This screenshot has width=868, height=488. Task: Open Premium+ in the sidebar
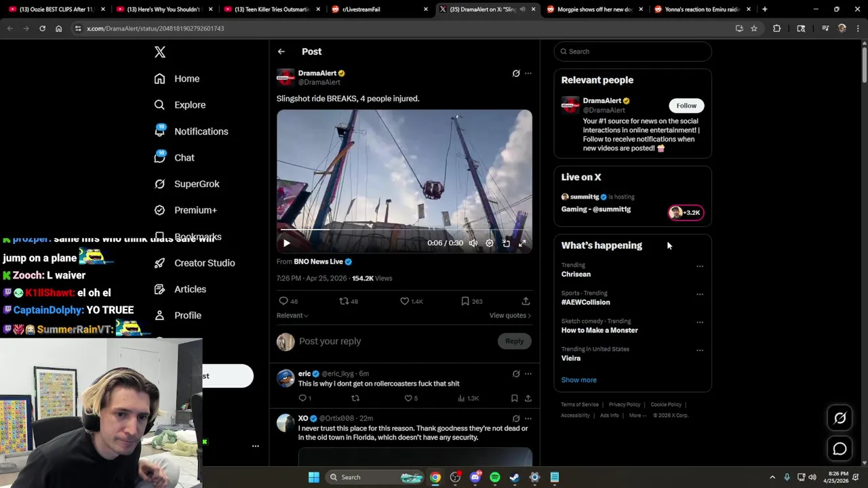(185, 210)
